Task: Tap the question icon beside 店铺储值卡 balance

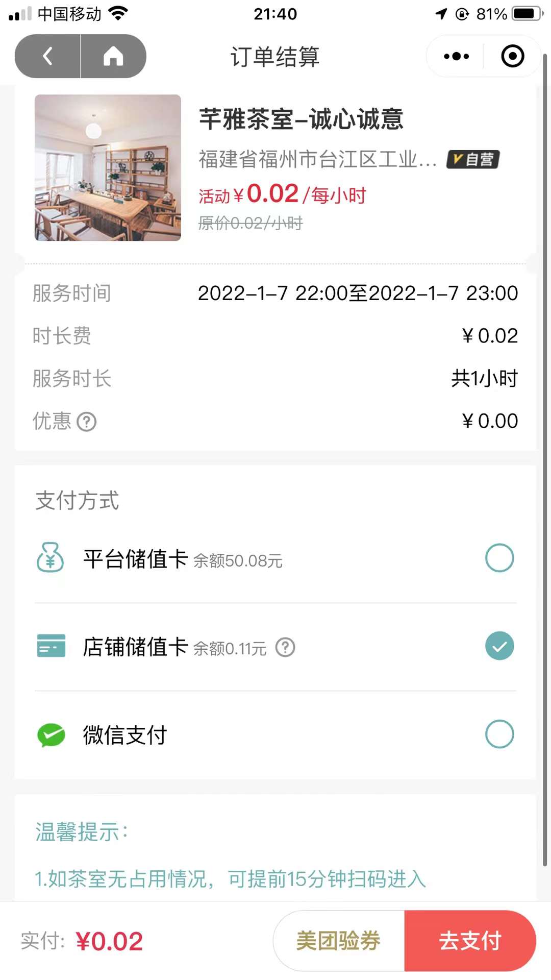Action: pos(285,647)
